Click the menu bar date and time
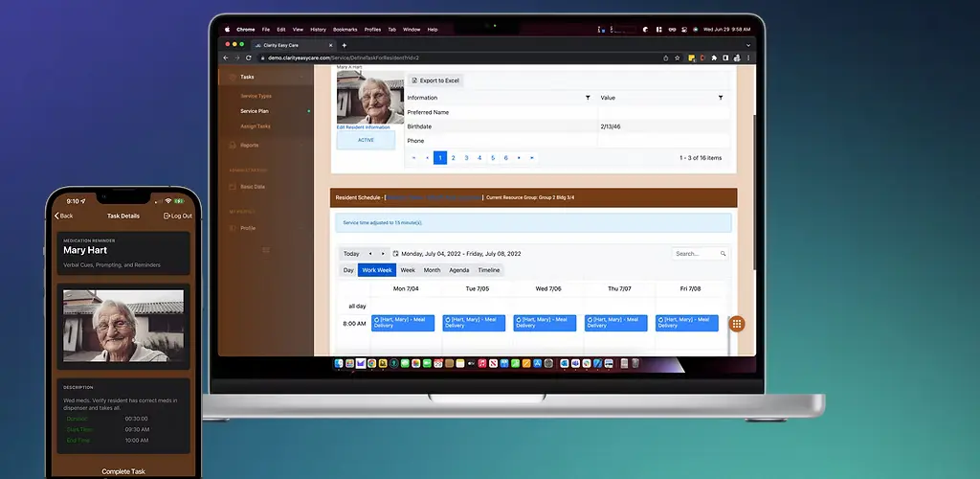Image resolution: width=980 pixels, height=479 pixels. click(726, 30)
